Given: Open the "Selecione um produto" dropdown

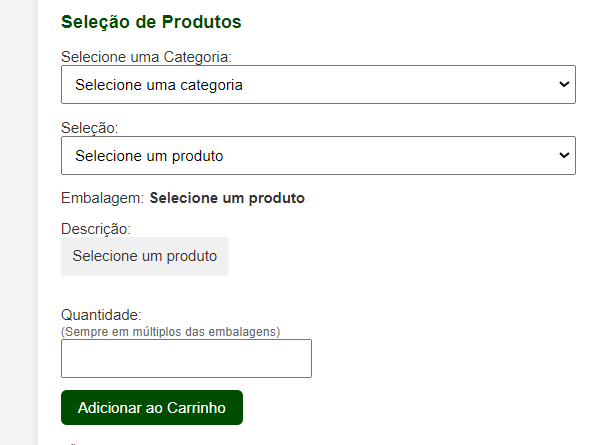Looking at the screenshot, I should pyautogui.click(x=318, y=156).
